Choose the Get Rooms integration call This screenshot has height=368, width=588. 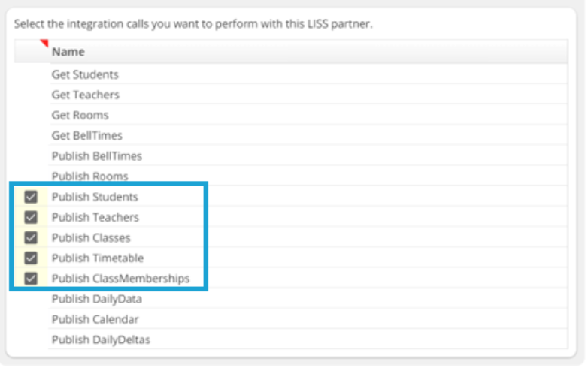point(80,115)
